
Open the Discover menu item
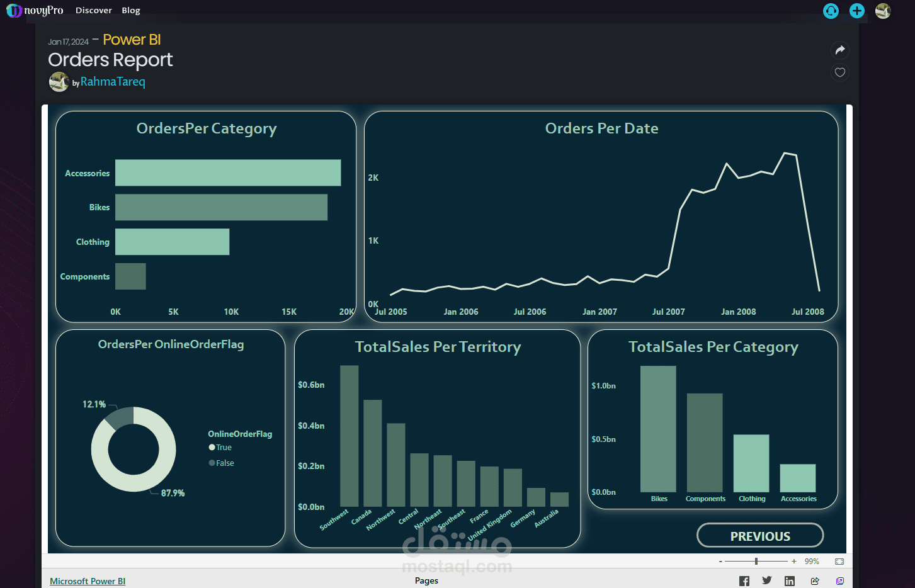point(94,11)
